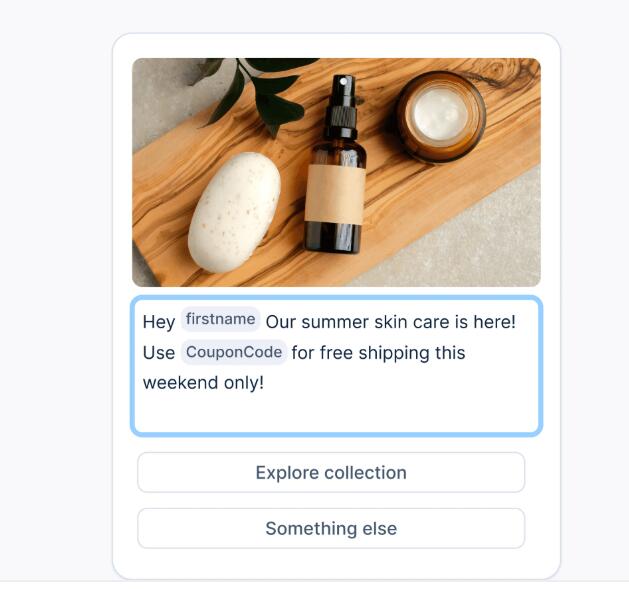Click the word 'collection' on Explore button
The image size is (629, 589).
click(x=365, y=472)
